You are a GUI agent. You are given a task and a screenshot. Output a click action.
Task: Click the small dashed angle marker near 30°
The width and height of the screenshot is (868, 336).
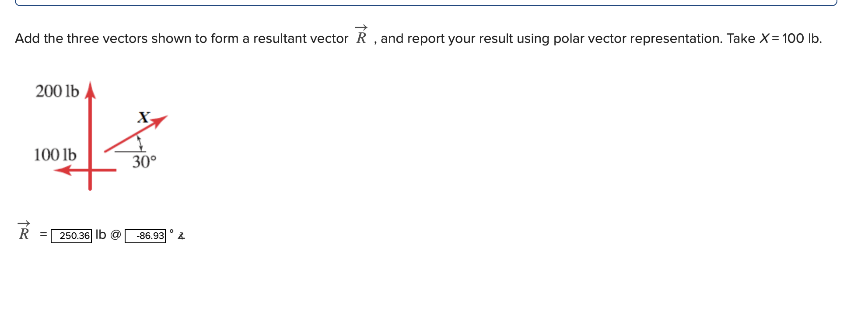[x=139, y=142]
